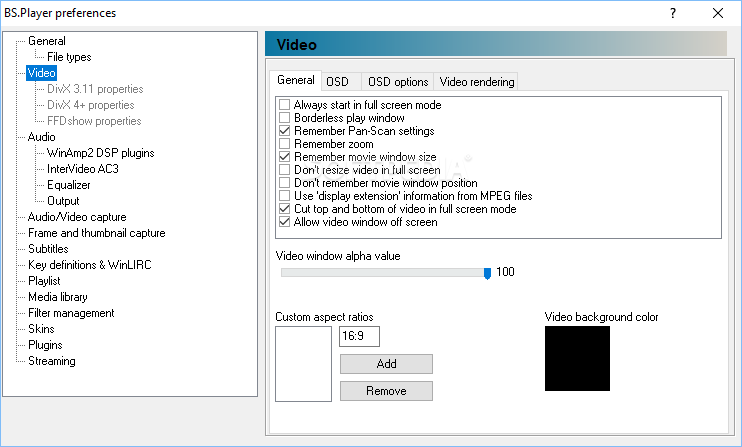
Task: Check the Borderless play window option
Action: pyautogui.click(x=284, y=118)
